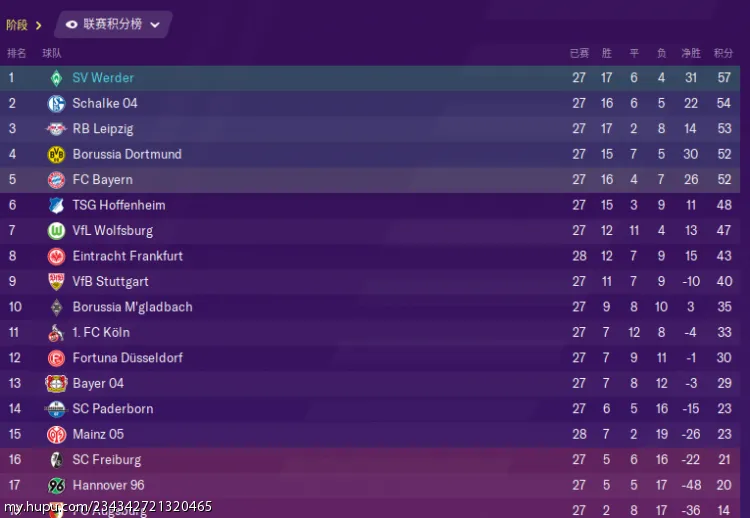Click the Mainz 05 club crest
The width and height of the screenshot is (750, 518).
pos(56,434)
